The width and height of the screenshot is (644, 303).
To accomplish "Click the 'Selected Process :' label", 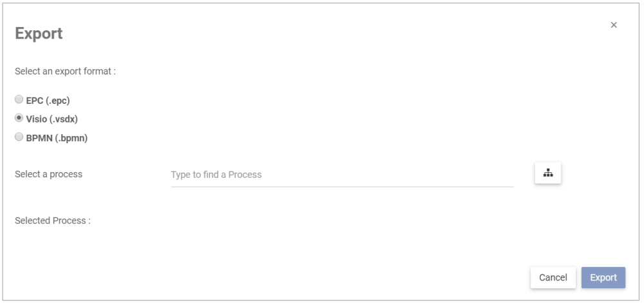I will coord(53,220).
